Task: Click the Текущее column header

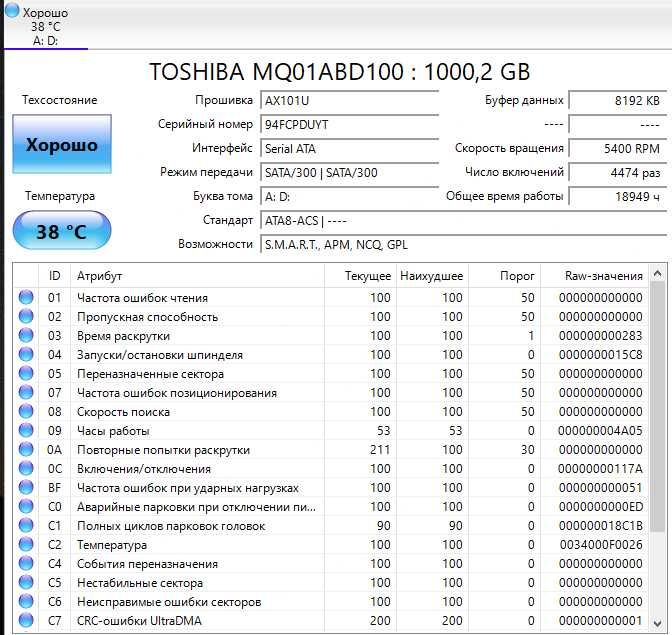Action: point(360,276)
